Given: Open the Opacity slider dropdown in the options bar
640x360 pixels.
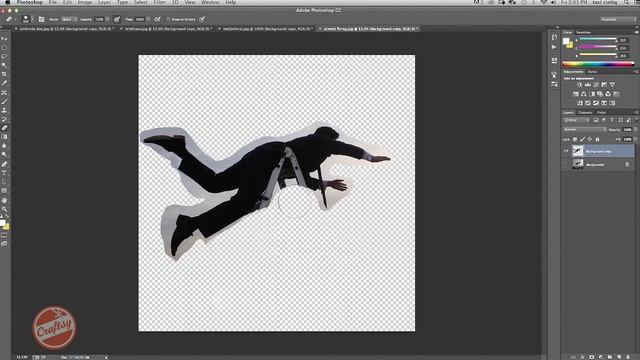Looking at the screenshot, I should tap(107, 19).
